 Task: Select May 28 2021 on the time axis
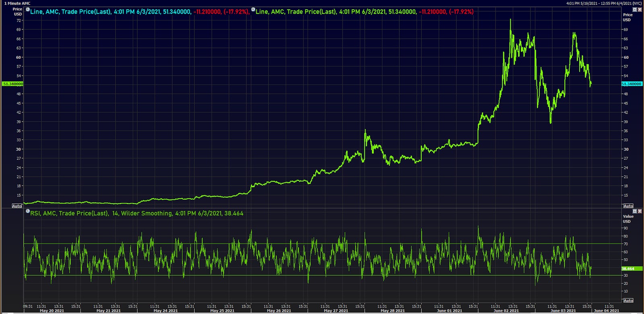[392, 310]
